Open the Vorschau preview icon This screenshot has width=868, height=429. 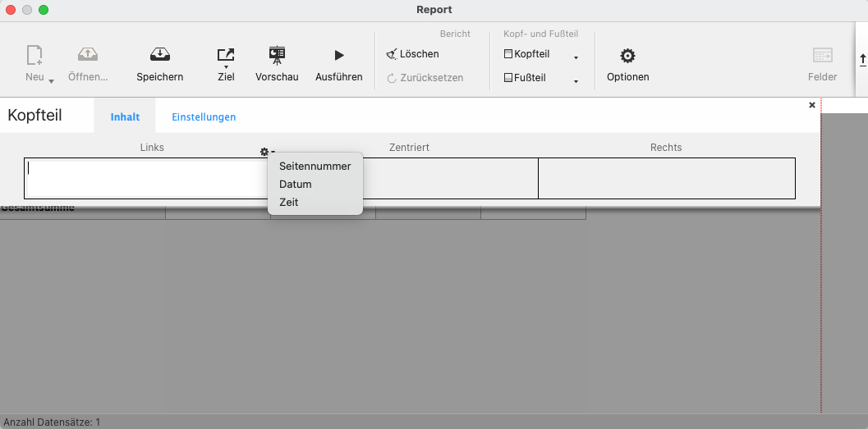[277, 55]
